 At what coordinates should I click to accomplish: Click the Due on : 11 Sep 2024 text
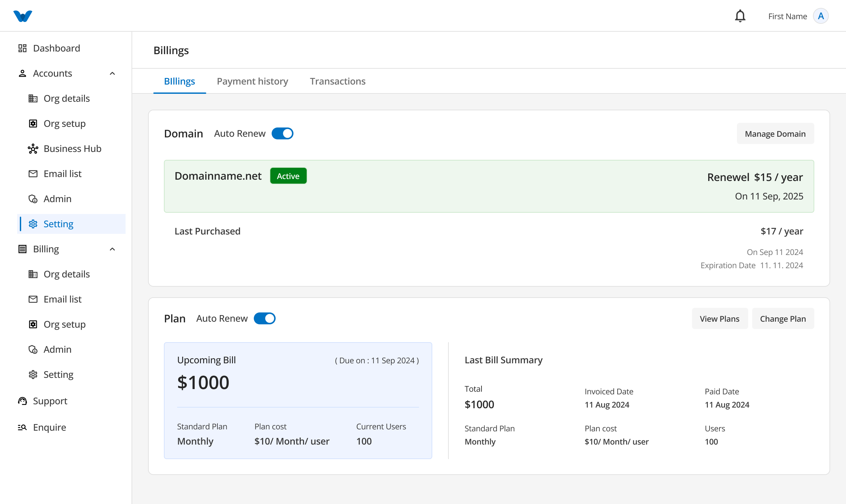pyautogui.click(x=377, y=360)
